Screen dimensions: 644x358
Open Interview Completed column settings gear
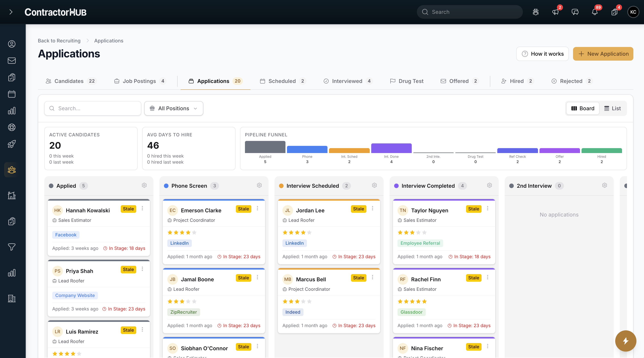(490, 185)
